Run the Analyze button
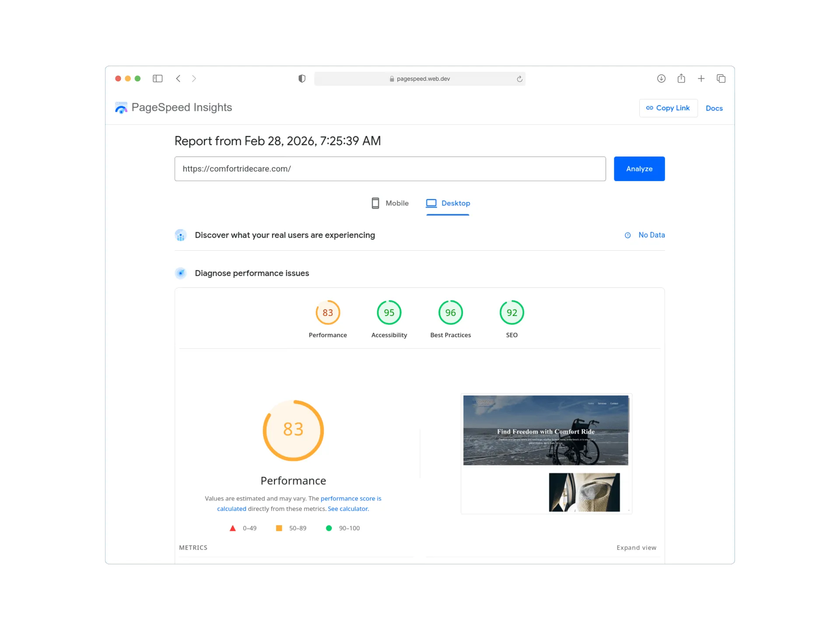Image resolution: width=840 pixels, height=630 pixels. (639, 169)
